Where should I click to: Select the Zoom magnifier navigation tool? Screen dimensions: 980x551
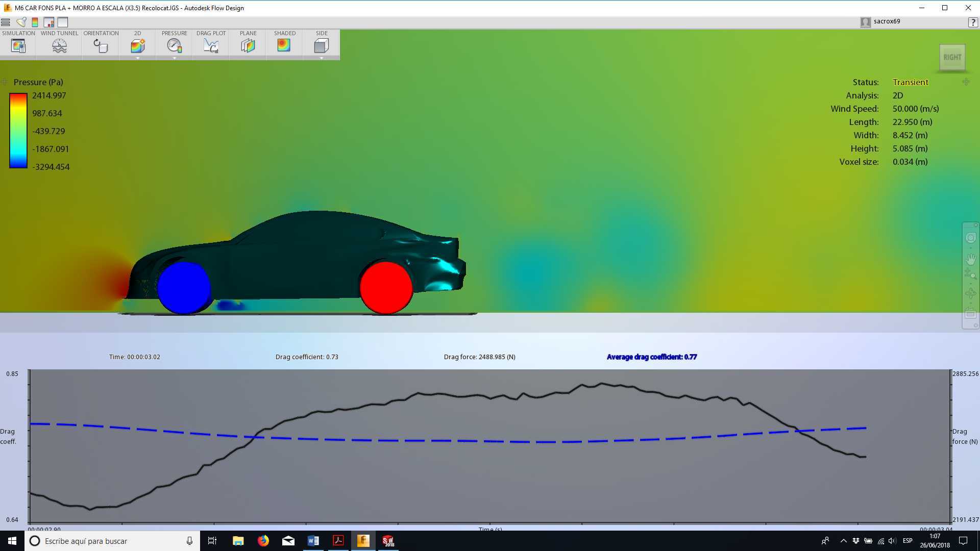pos(971,274)
